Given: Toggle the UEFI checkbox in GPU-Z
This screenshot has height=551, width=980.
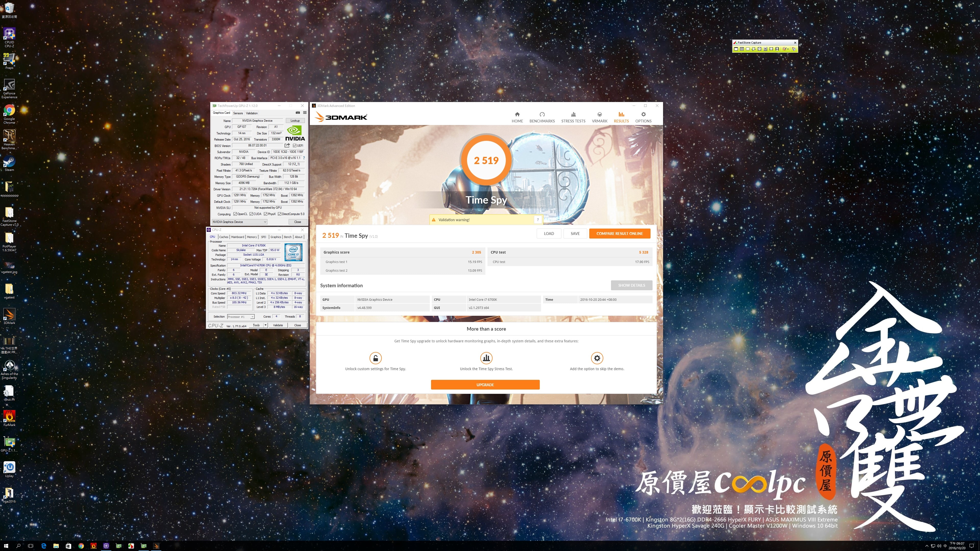Looking at the screenshot, I should (295, 145).
